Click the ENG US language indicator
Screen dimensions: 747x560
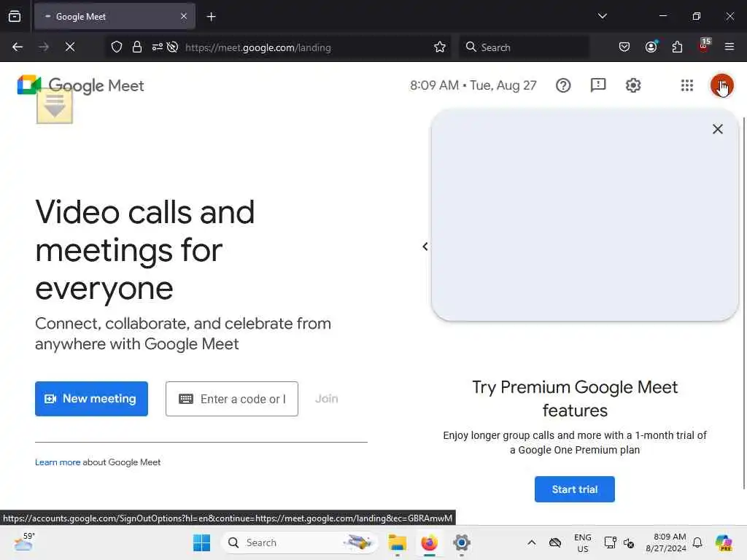coord(583,542)
